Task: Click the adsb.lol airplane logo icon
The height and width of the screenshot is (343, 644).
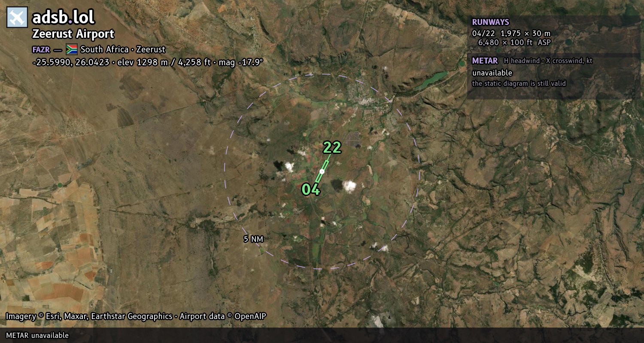Action: click(17, 17)
